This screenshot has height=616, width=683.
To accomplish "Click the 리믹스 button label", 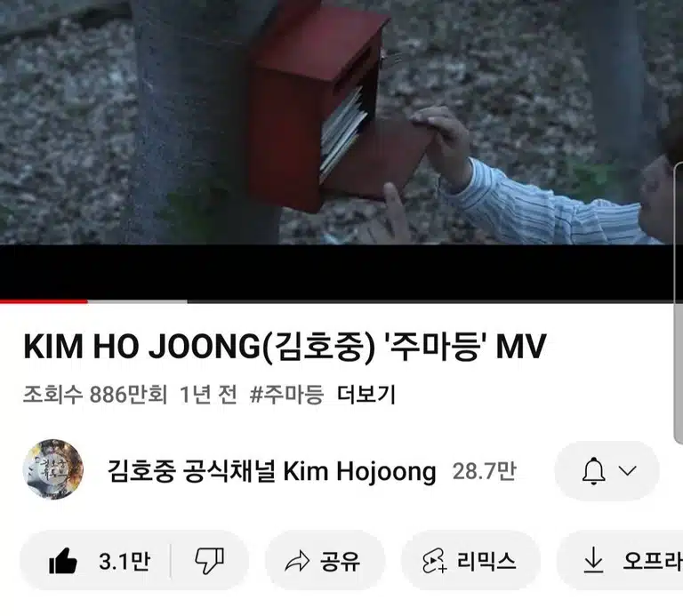I will point(486,561).
